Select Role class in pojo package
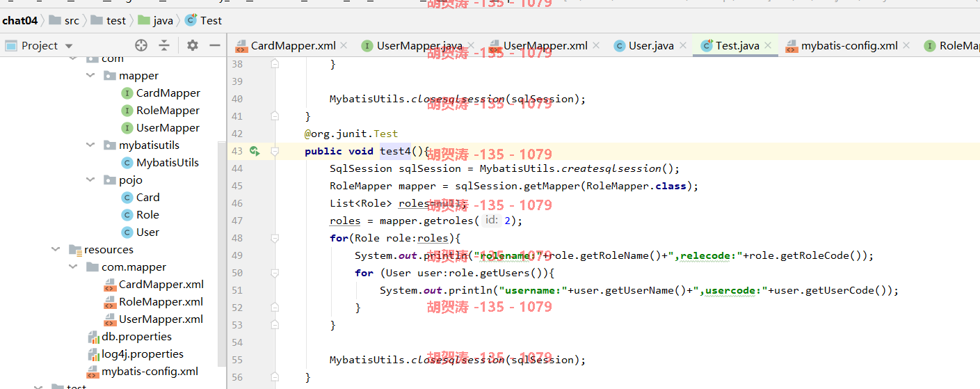This screenshot has width=980, height=389. pyautogui.click(x=140, y=215)
